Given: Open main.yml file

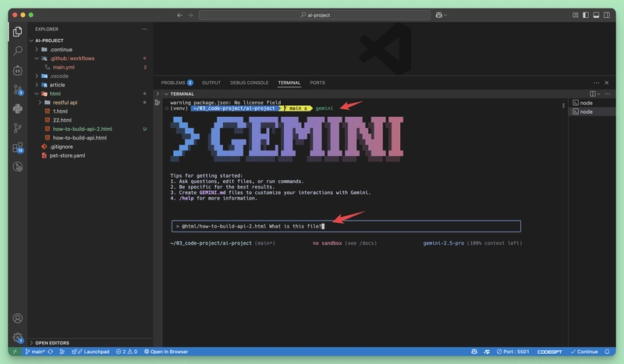Looking at the screenshot, I should [x=64, y=67].
